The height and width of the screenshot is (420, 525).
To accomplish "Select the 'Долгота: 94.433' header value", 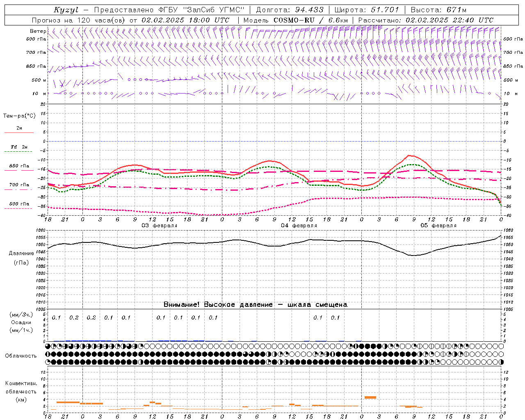I will tap(290, 10).
